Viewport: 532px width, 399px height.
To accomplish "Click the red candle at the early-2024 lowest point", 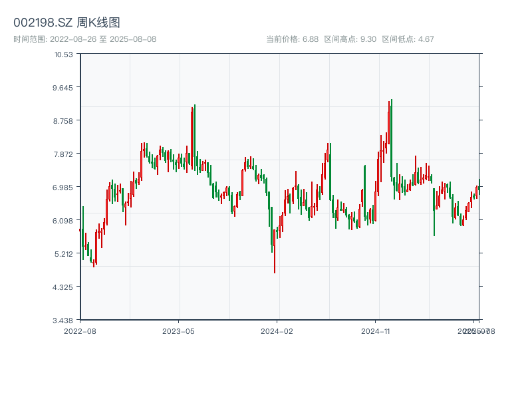I will point(275,251).
